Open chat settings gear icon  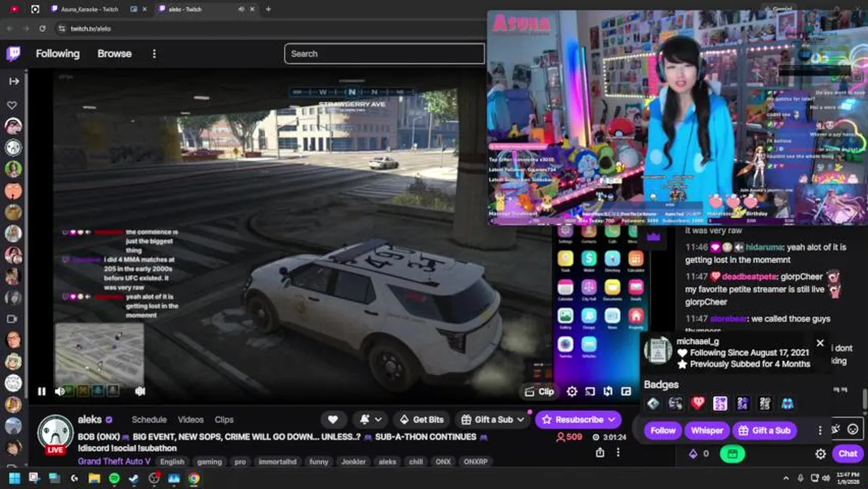pos(820,454)
